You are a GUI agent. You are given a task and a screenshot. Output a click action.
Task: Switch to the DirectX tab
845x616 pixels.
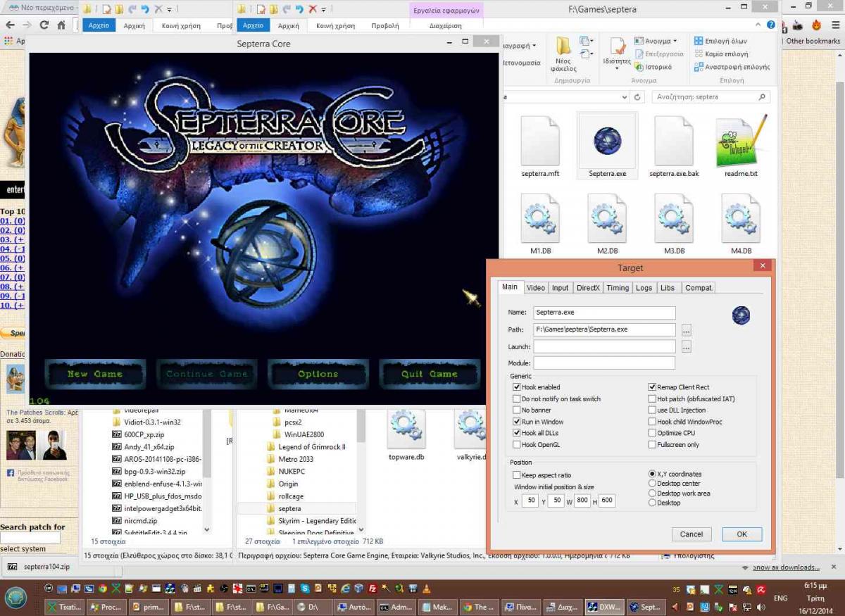pyautogui.click(x=588, y=287)
